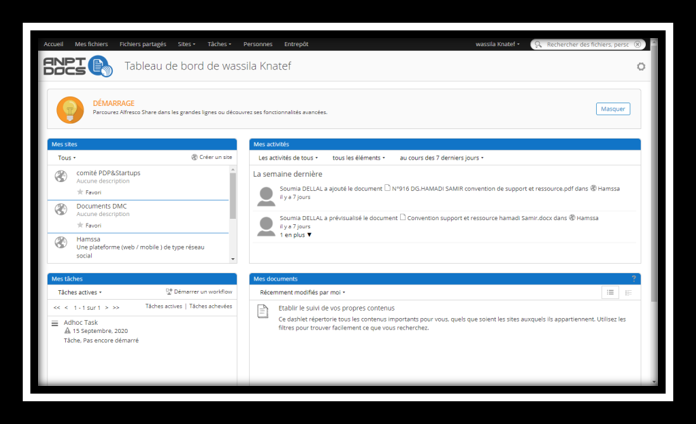The width and height of the screenshot is (696, 424).
Task: Click the Adhoc Task list icon
Action: 55,323
